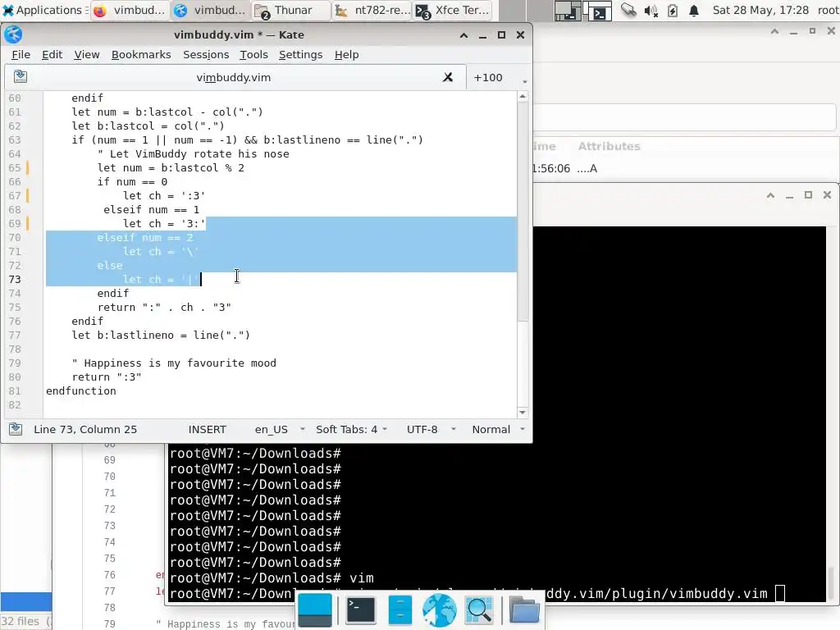Viewport: 840px width, 630px height.
Task: Launch the web browser globe dock icon
Action: [440, 610]
